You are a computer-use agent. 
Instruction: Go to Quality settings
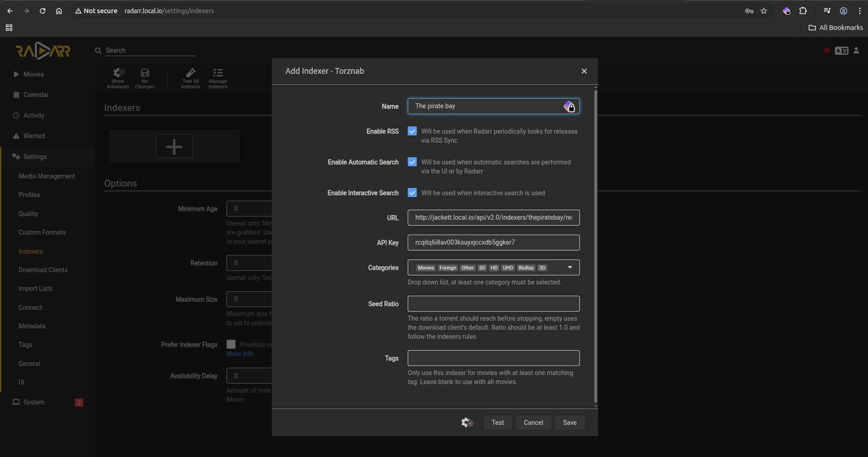click(28, 214)
